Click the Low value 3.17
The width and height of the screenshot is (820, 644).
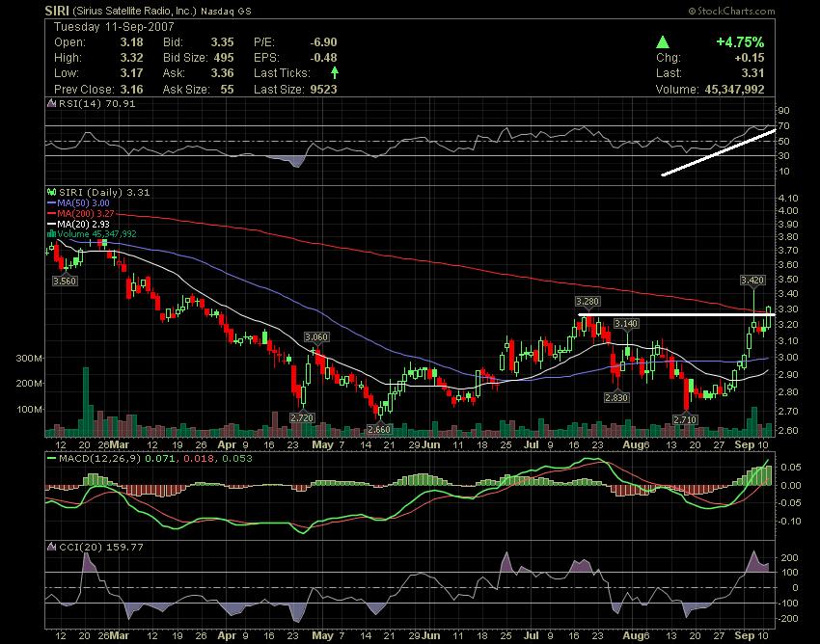click(131, 72)
